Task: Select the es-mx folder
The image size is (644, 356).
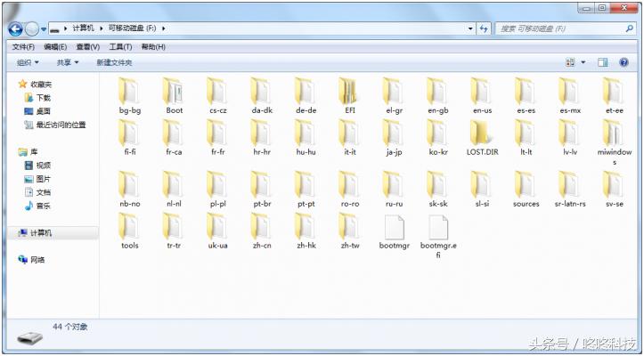Action: pyautogui.click(x=570, y=95)
